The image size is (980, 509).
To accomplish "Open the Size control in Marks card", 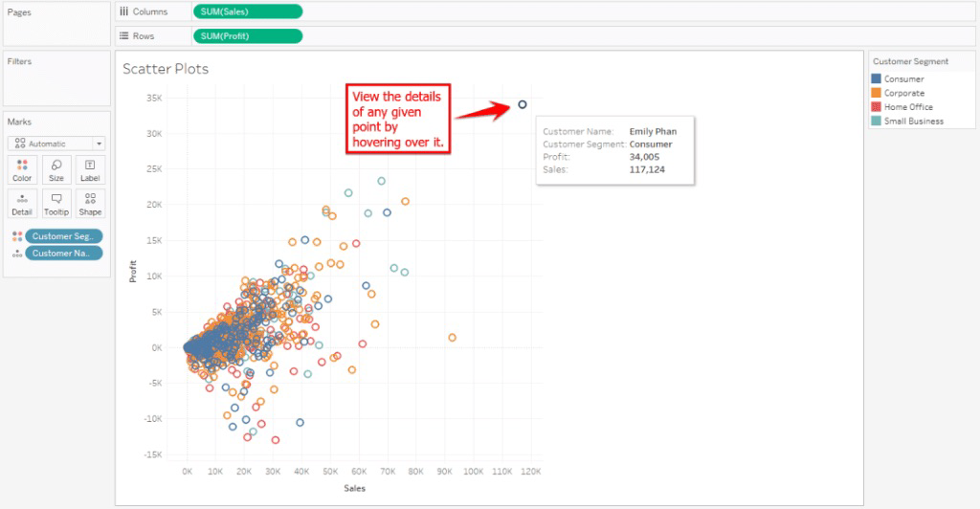I will pos(56,170).
